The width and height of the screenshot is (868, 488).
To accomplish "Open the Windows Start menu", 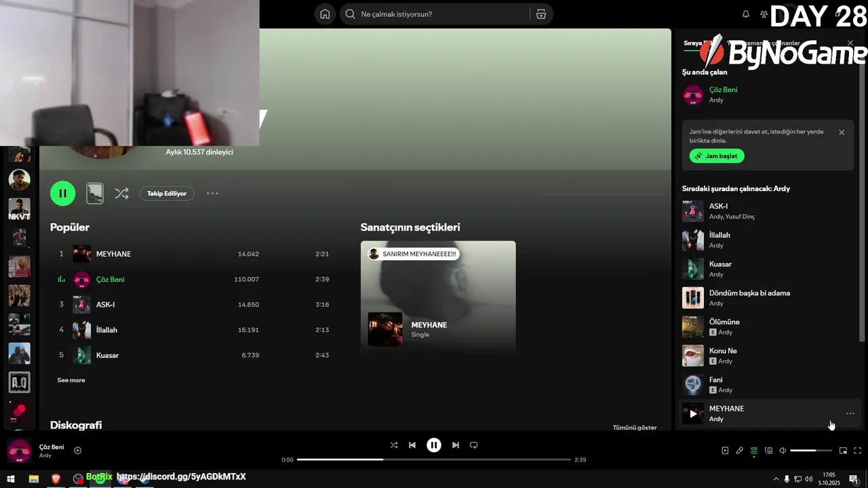I will point(11,479).
